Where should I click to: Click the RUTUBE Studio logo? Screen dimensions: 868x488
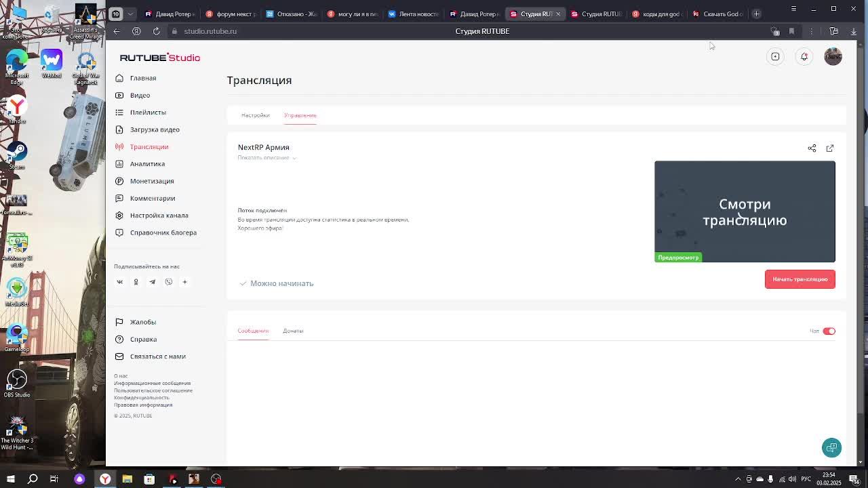pos(160,58)
